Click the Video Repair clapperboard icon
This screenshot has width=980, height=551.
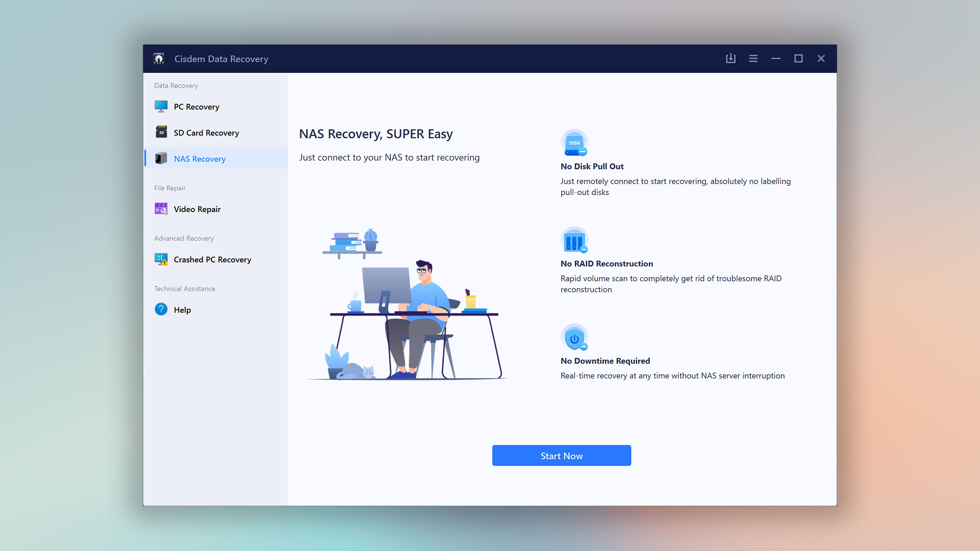pos(161,209)
